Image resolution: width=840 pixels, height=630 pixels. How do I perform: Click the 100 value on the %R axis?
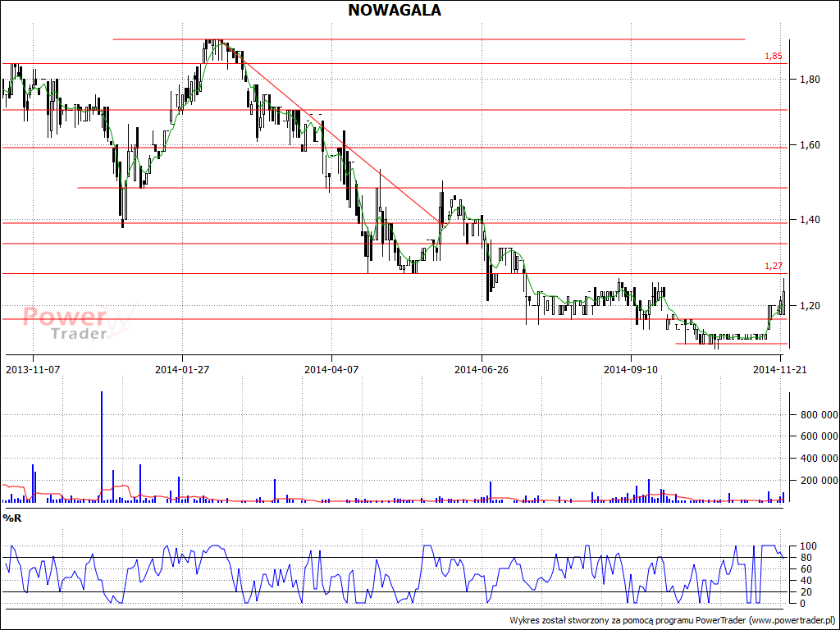click(x=807, y=546)
